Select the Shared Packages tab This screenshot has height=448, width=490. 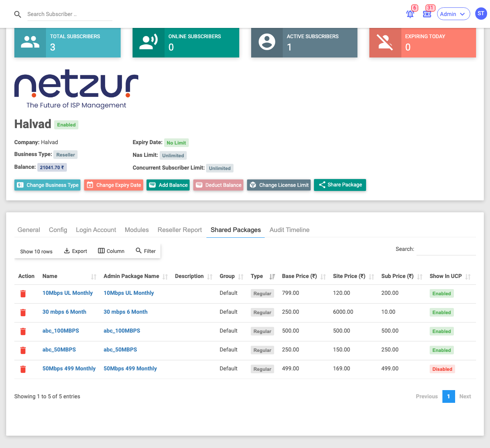click(x=236, y=230)
